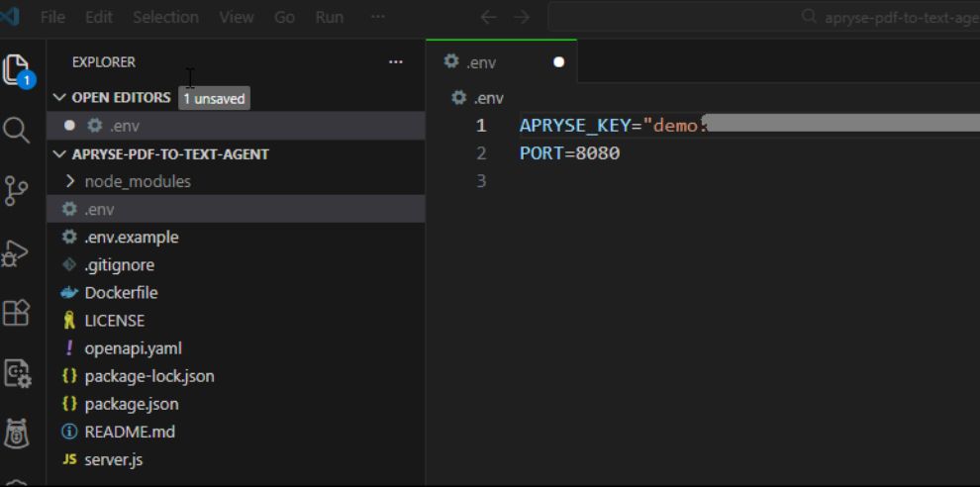
Task: Click the JS icon beside server.js
Action: point(70,459)
